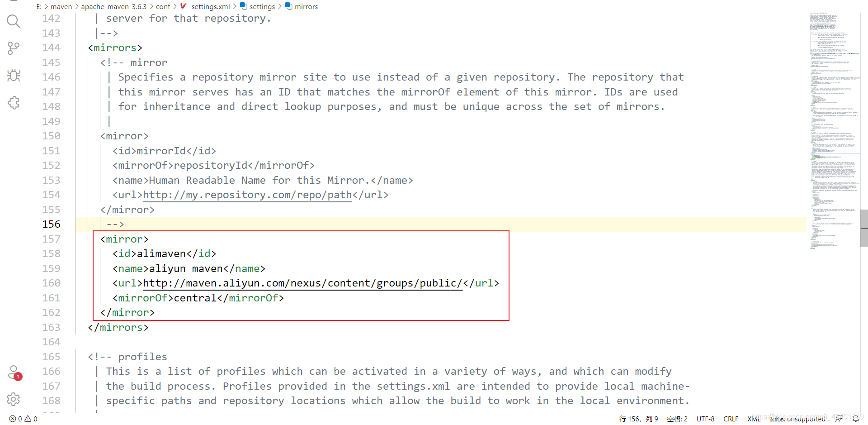This screenshot has width=868, height=425.
Task: Click the line and column indicator '行 156, 列 9'
Action: click(x=638, y=419)
